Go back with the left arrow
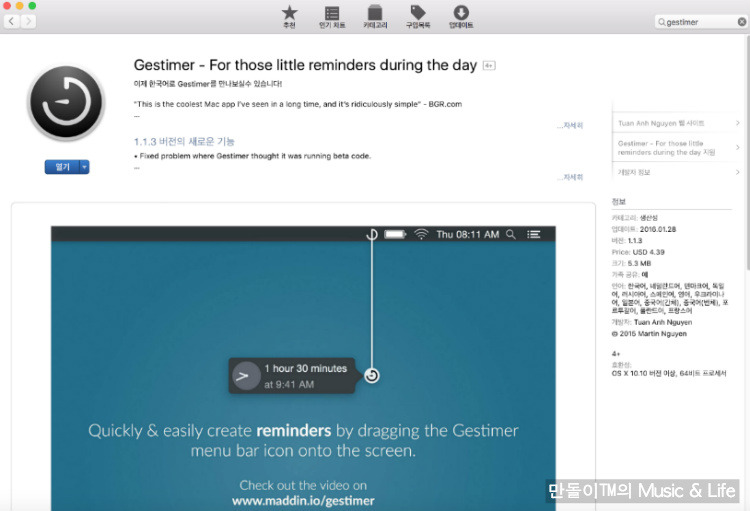The image size is (750, 511). (x=12, y=21)
